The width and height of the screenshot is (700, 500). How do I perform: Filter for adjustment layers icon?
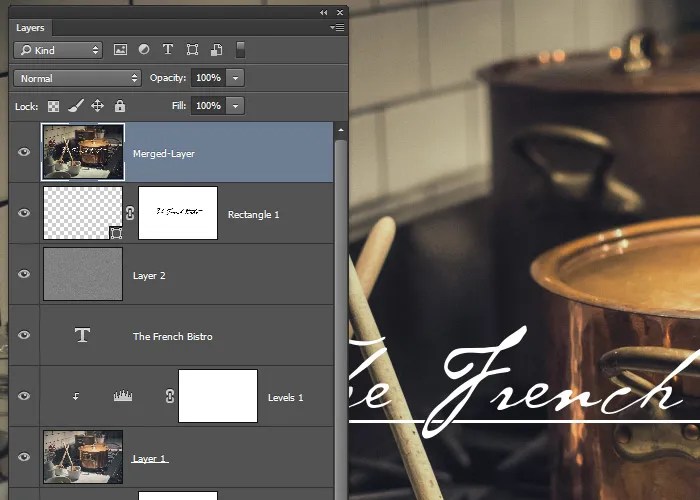tap(144, 50)
